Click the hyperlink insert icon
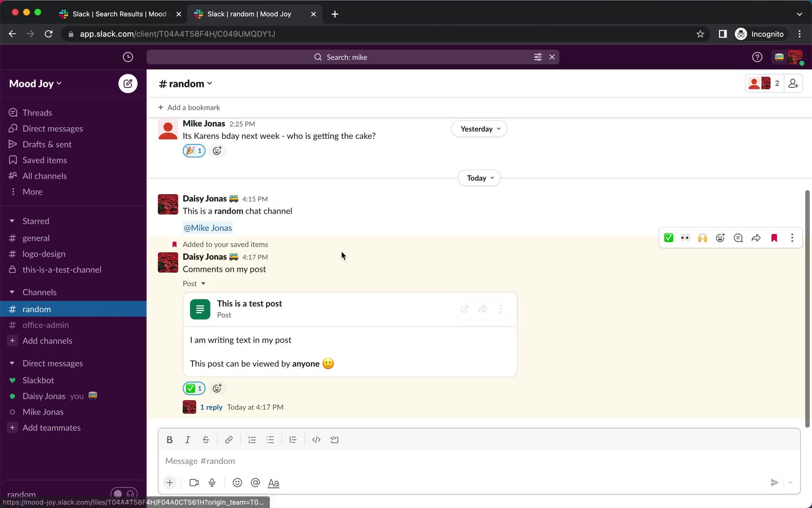812x508 pixels. 228,439
